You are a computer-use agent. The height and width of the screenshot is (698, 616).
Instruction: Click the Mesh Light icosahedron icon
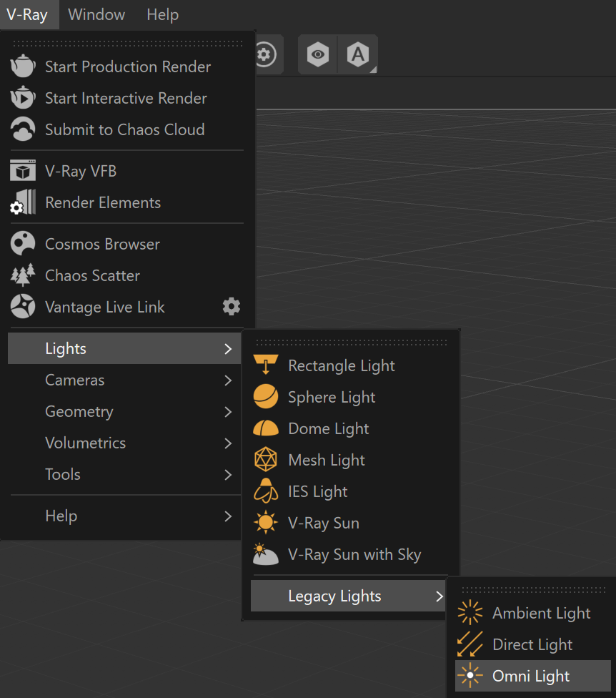266,459
